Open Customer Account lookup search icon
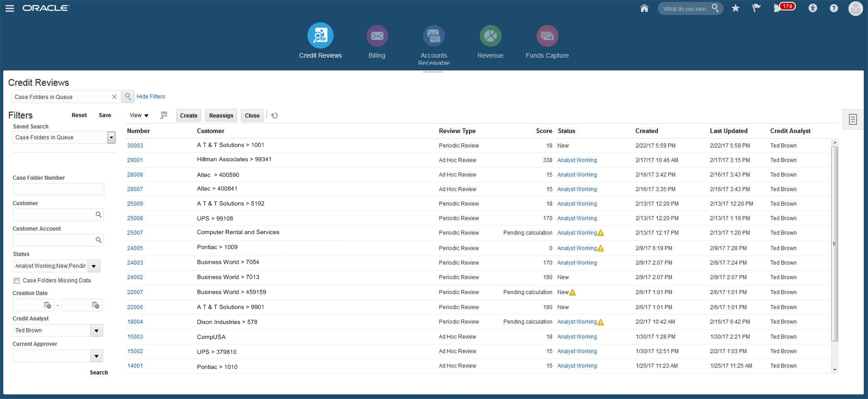Screen dimensions: 868x399 (99, 240)
